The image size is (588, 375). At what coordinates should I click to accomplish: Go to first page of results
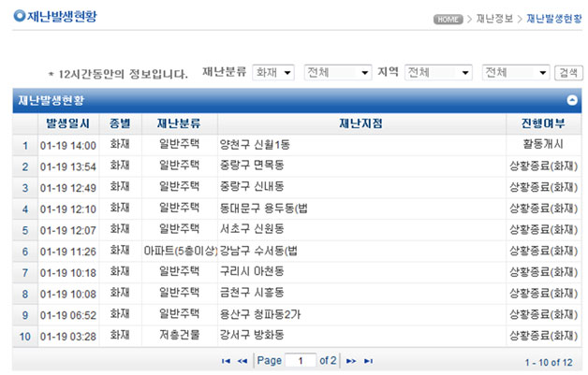pyautogui.click(x=226, y=360)
